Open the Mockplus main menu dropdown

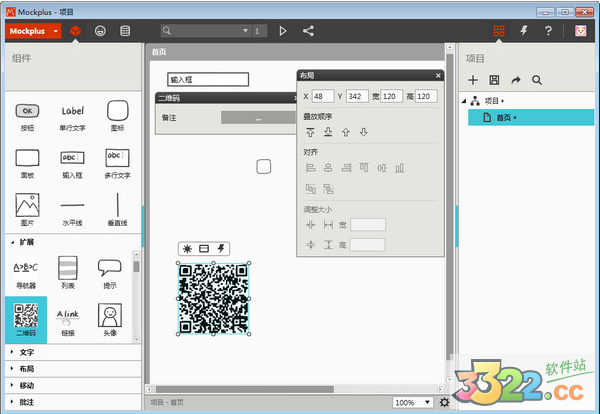pos(33,31)
